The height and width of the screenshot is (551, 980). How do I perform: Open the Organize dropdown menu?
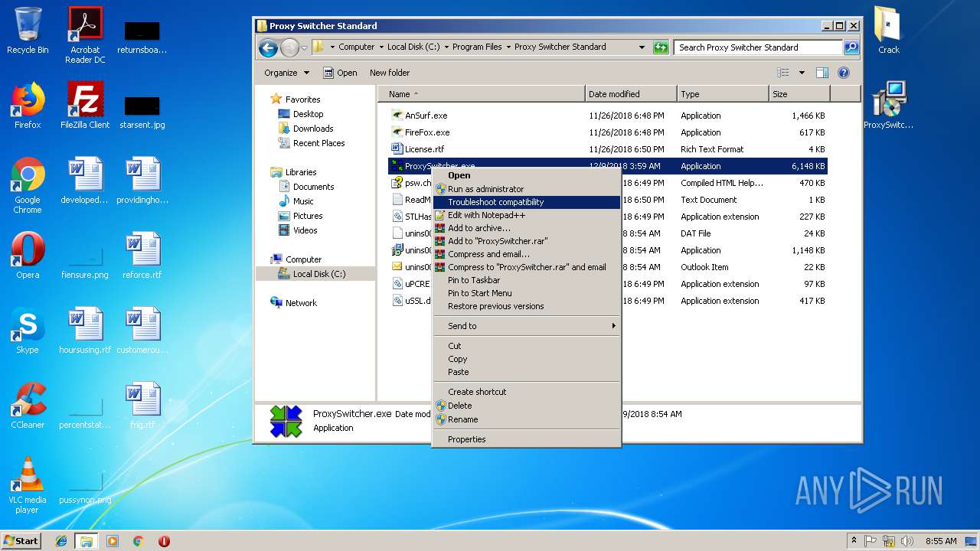click(x=287, y=73)
